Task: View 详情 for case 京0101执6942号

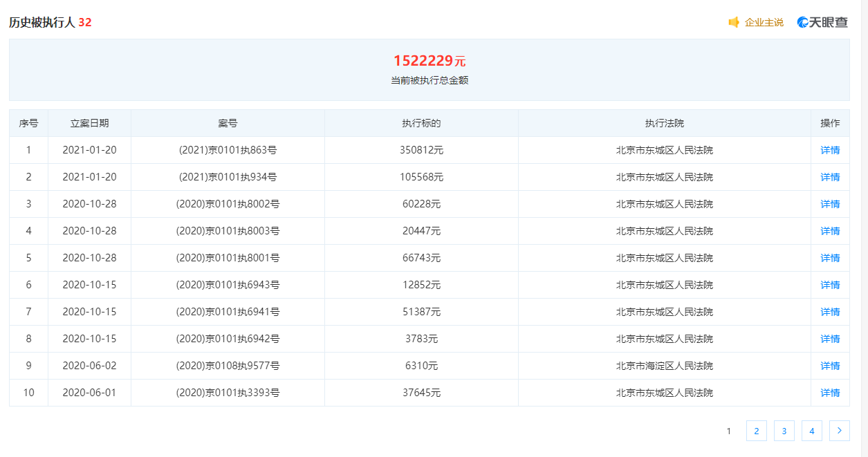Action: (x=830, y=339)
